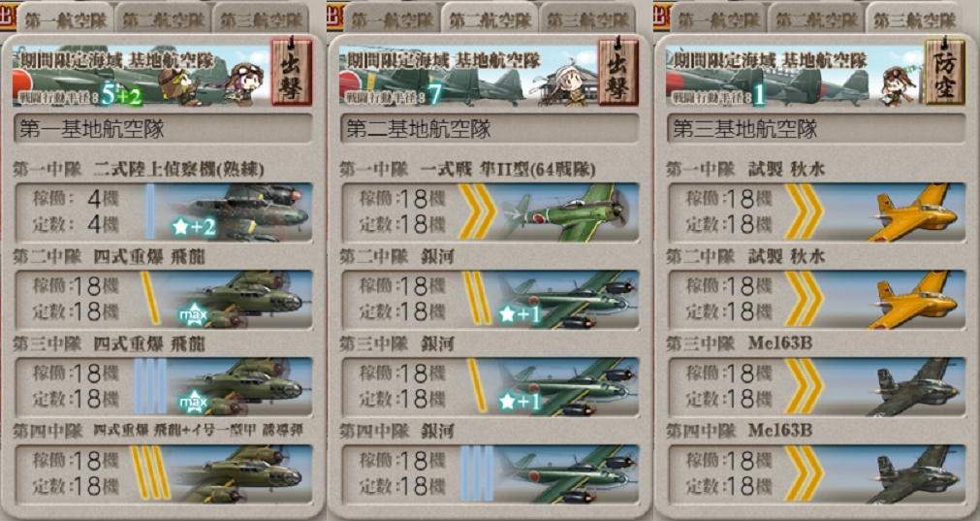Switch the 防空 sign for 第三基地航空隊
The width and height of the screenshot is (980, 521).
(944, 72)
